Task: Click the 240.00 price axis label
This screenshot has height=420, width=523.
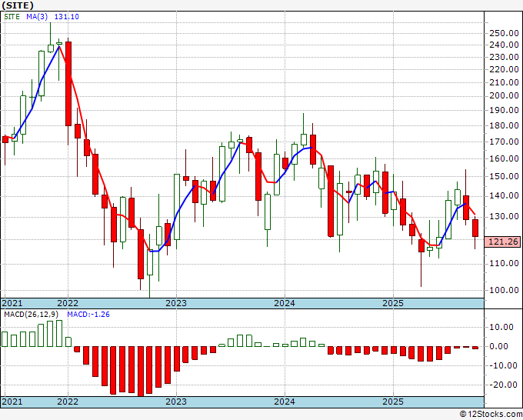Action: (504, 45)
